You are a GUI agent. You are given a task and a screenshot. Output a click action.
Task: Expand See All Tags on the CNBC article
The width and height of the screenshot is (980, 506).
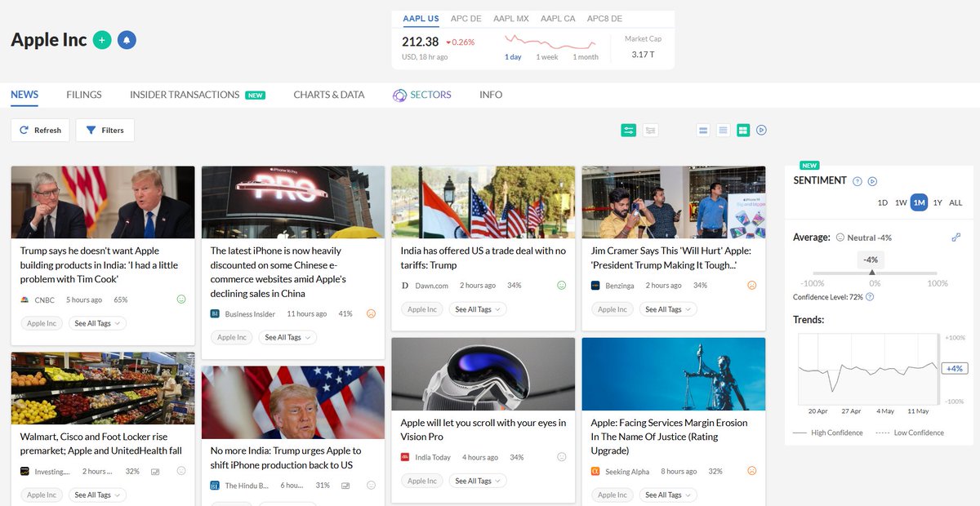click(98, 323)
